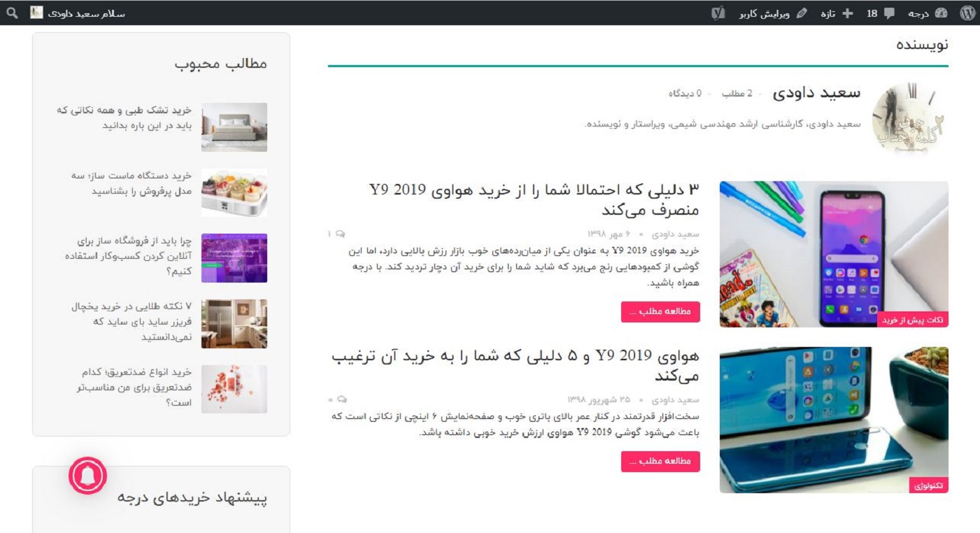Open popular post ۷ نکته طلایی یخچال فریزر
The width and height of the screenshot is (980, 533).
[132, 321]
